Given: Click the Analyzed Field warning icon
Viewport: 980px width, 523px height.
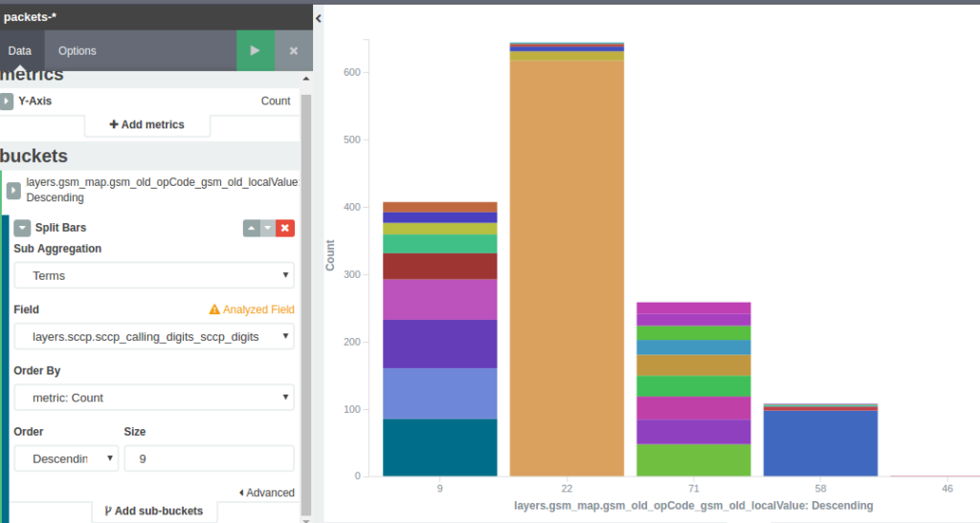Looking at the screenshot, I should click(x=214, y=309).
